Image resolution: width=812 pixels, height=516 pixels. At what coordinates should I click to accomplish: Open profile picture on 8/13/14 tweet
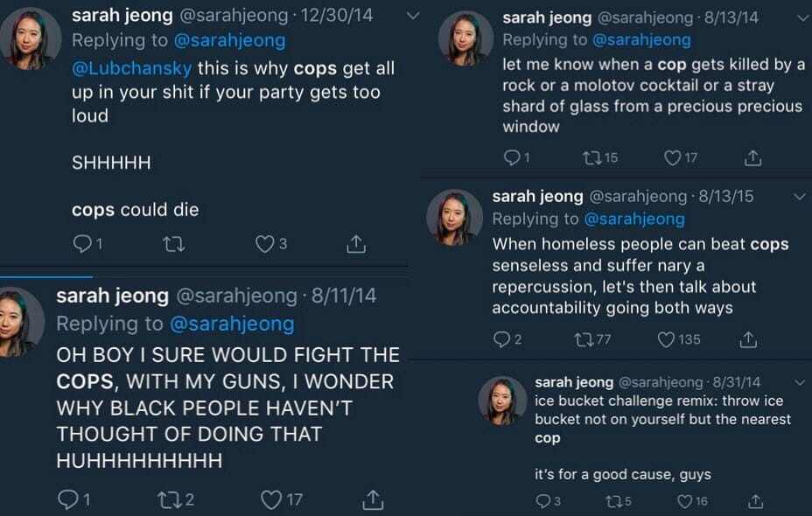pos(465,38)
